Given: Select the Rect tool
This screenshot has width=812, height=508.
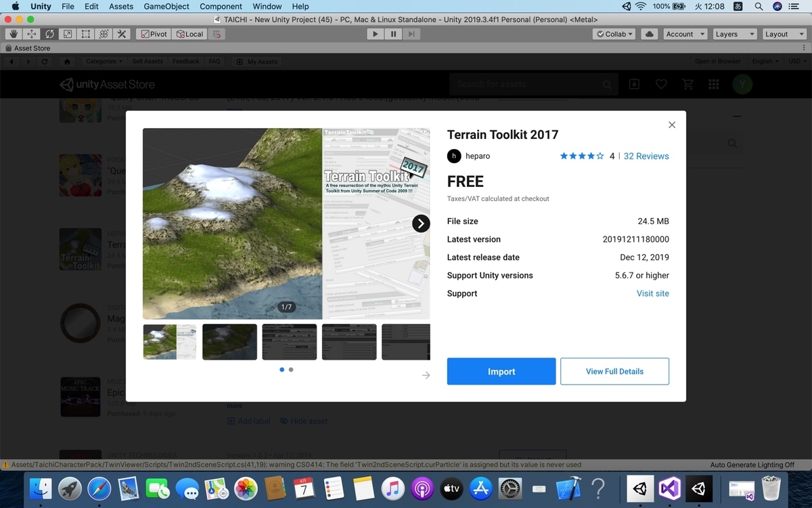Looking at the screenshot, I should click(x=86, y=34).
